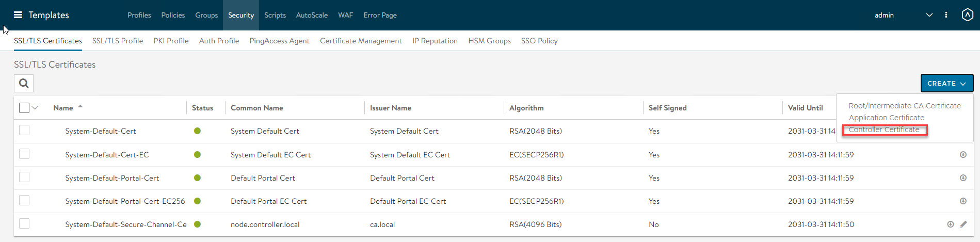Click the Avi hexagon logo icon
The height and width of the screenshot is (242, 980).
coord(968,15)
